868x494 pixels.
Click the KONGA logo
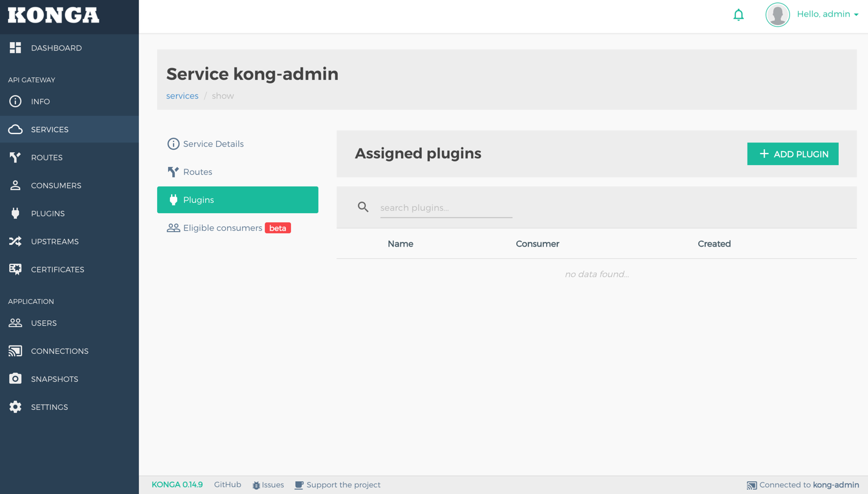point(54,15)
